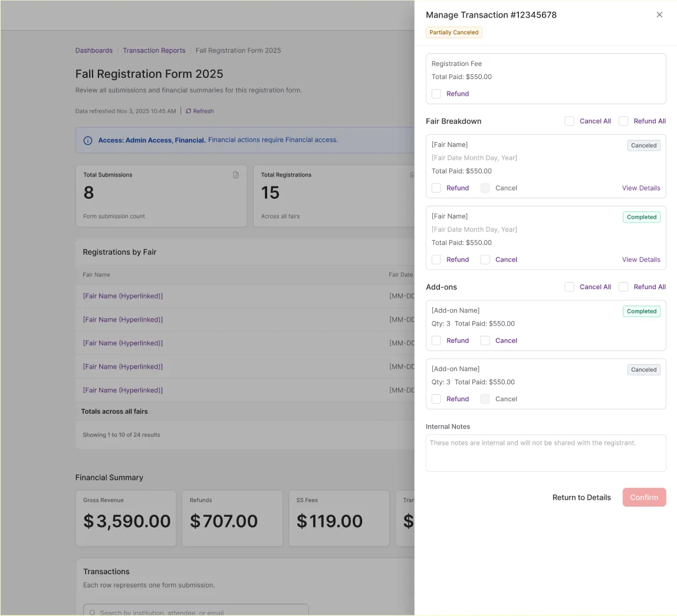Image resolution: width=677 pixels, height=616 pixels.
Task: Click the Gross Revenue $3,590.00 value
Action: [x=127, y=522]
